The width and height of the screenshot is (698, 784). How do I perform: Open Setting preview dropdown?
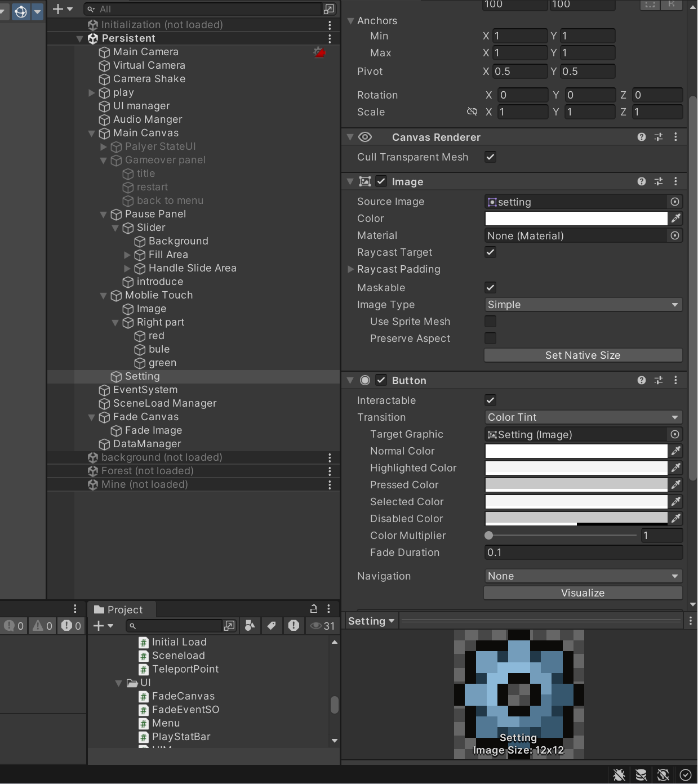(x=372, y=621)
